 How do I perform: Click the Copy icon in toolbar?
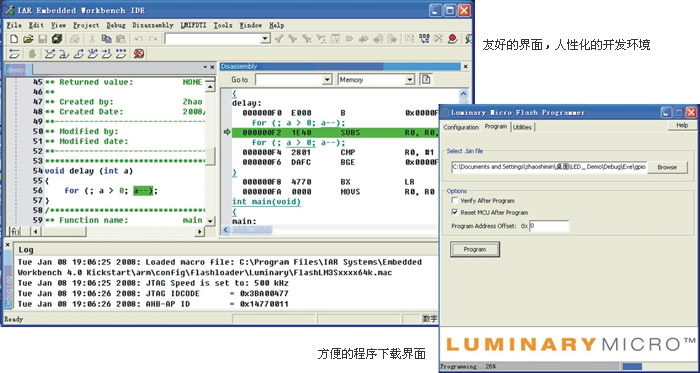[x=106, y=39]
